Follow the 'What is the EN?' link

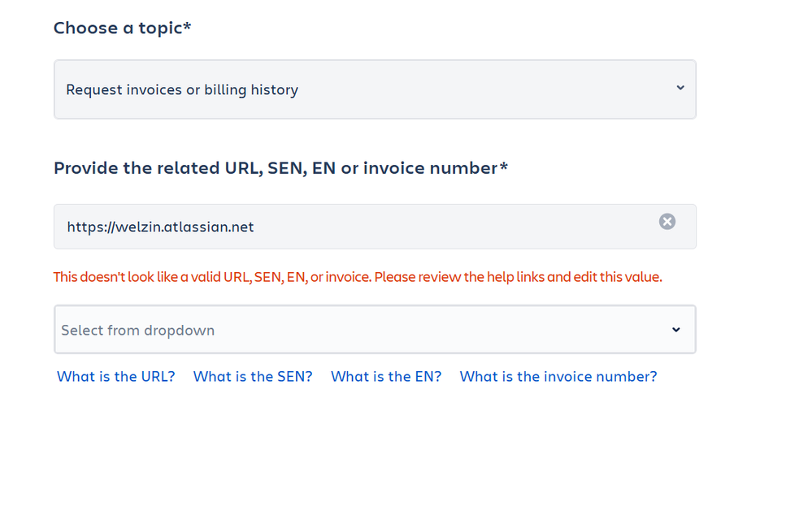pyautogui.click(x=386, y=376)
